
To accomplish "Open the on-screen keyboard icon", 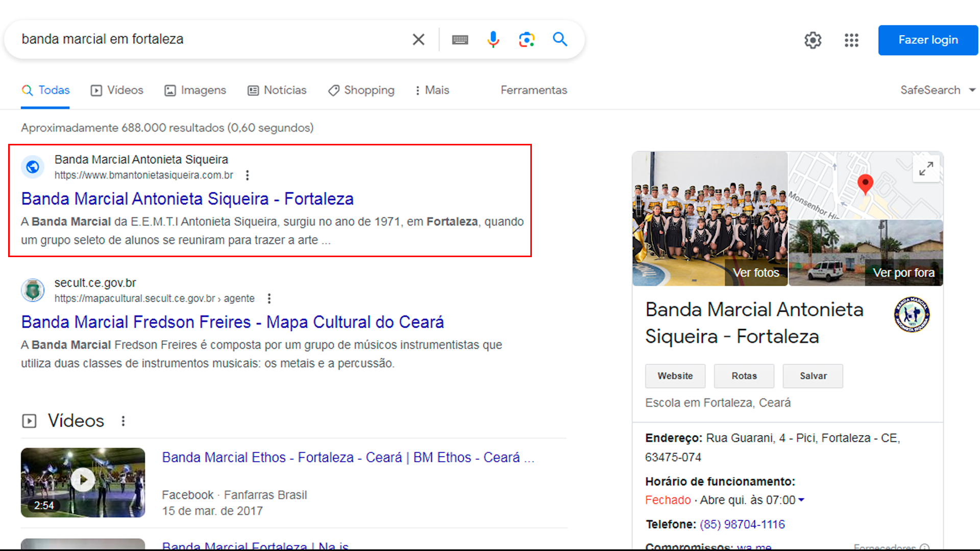I will (460, 40).
